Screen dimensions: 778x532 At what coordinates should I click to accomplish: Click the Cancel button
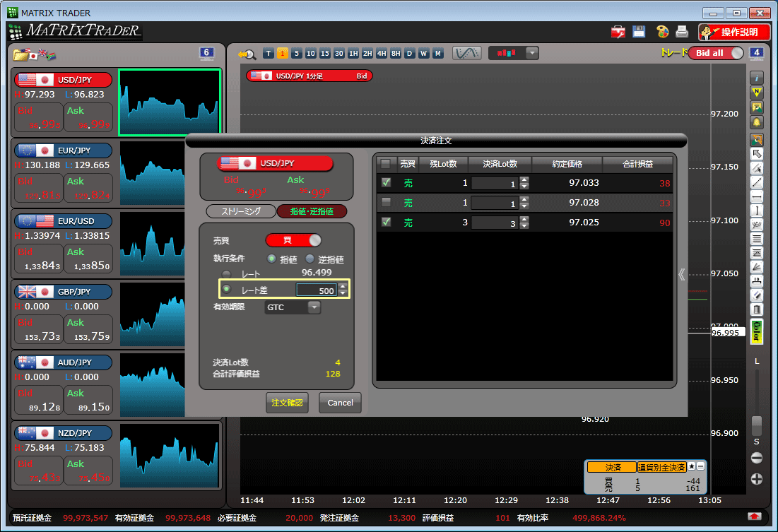340,403
